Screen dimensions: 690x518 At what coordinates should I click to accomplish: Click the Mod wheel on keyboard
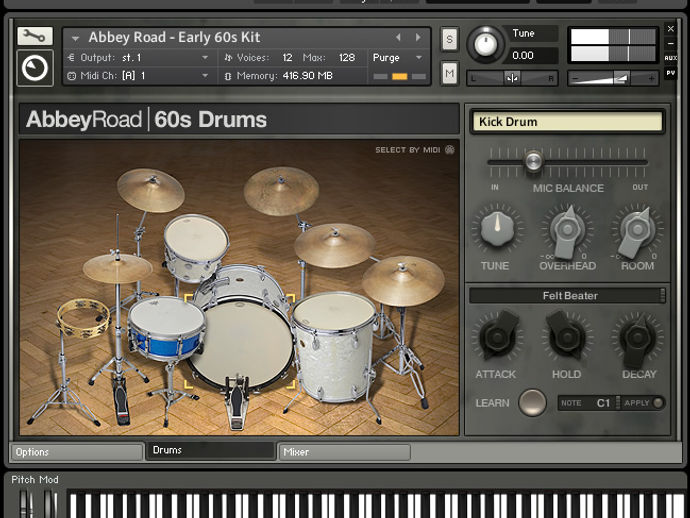(51, 504)
